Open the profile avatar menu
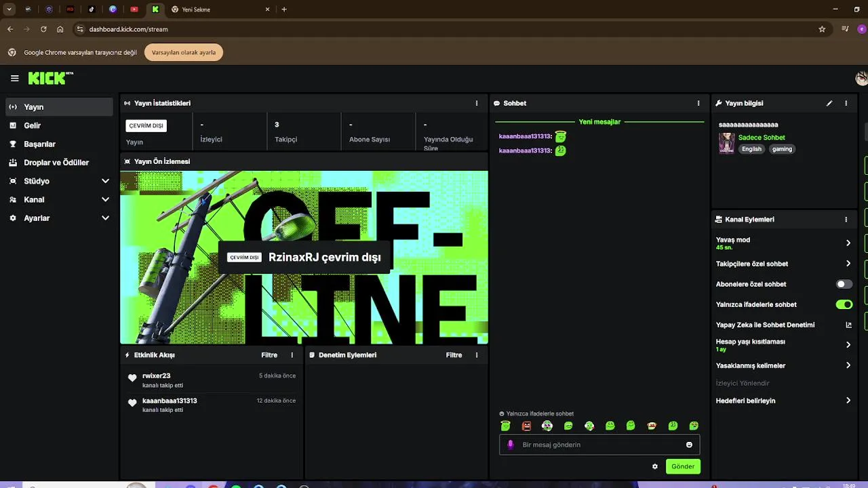The image size is (868, 488). tap(861, 79)
